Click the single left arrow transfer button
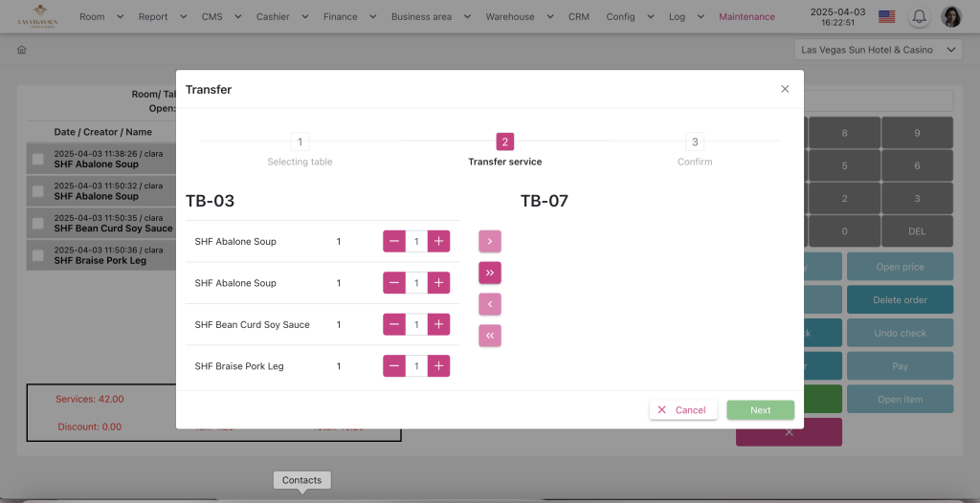 point(490,305)
